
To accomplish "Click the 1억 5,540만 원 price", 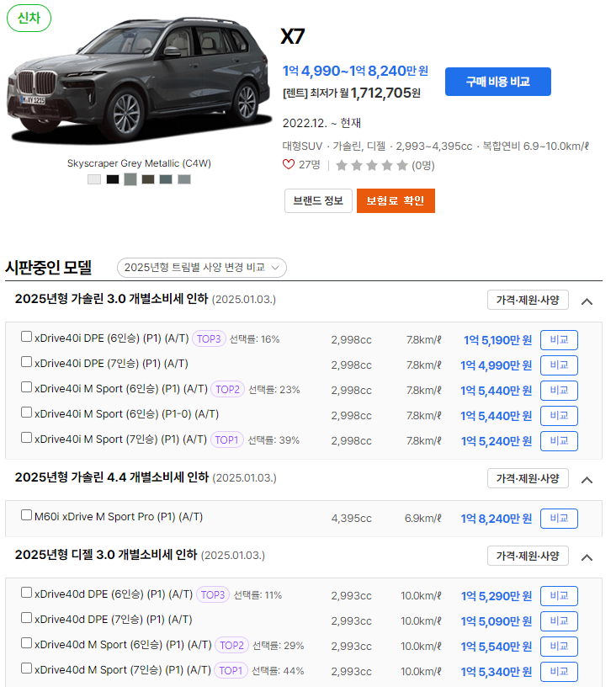I will pos(497,647).
